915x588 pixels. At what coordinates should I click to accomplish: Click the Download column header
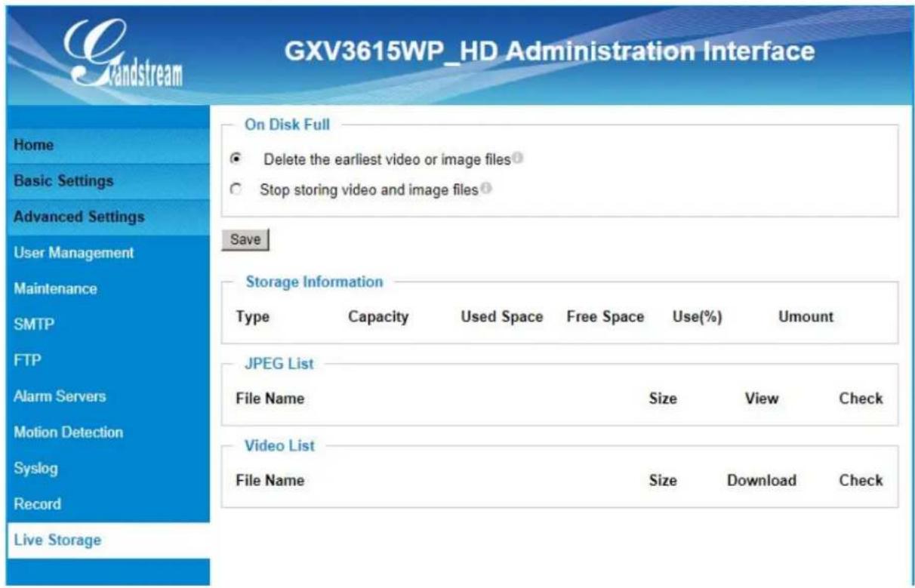pyautogui.click(x=762, y=480)
